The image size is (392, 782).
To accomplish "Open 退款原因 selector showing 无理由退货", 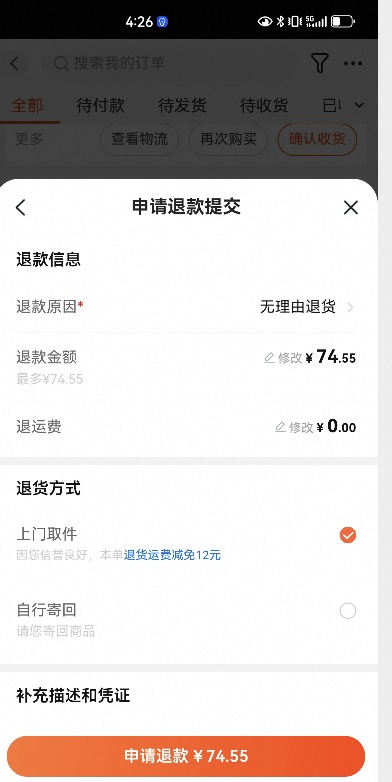I will coord(187,307).
